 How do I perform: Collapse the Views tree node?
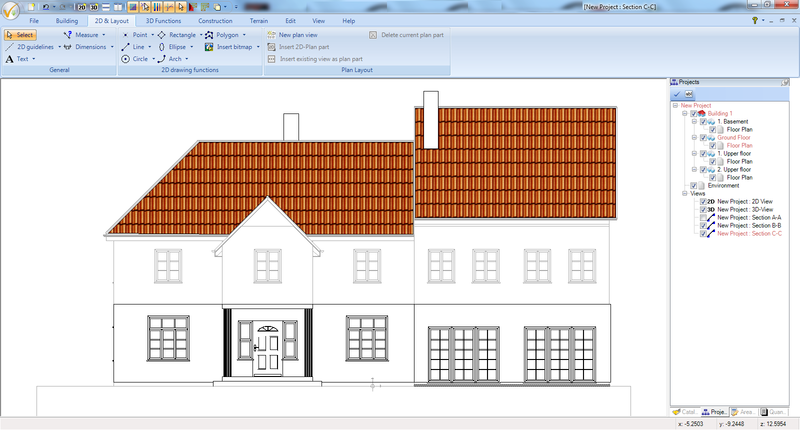[x=685, y=194]
